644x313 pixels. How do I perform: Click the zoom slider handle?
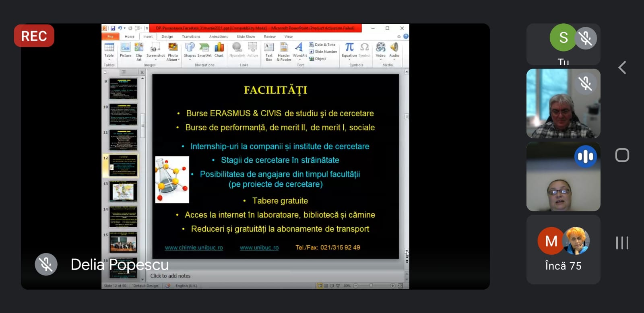(371, 286)
